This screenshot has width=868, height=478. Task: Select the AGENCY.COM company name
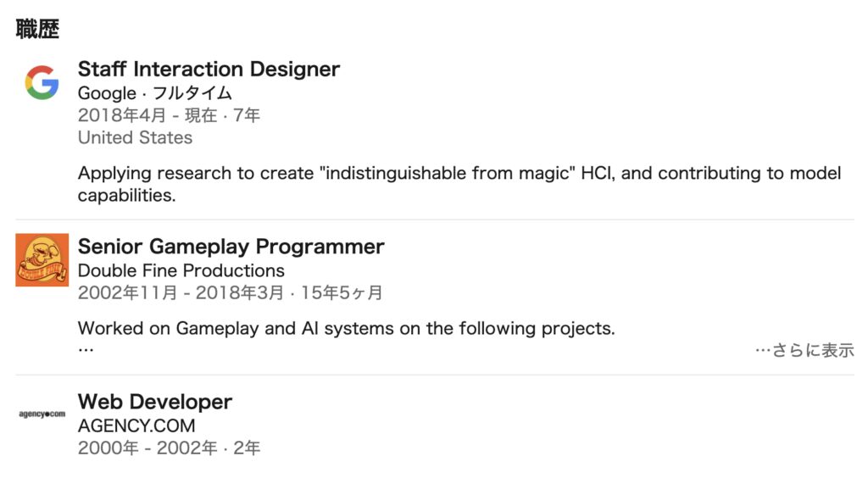click(x=136, y=426)
